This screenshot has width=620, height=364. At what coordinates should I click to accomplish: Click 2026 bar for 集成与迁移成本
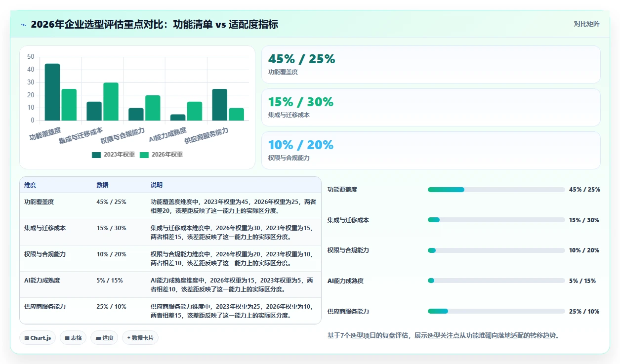[111, 101]
